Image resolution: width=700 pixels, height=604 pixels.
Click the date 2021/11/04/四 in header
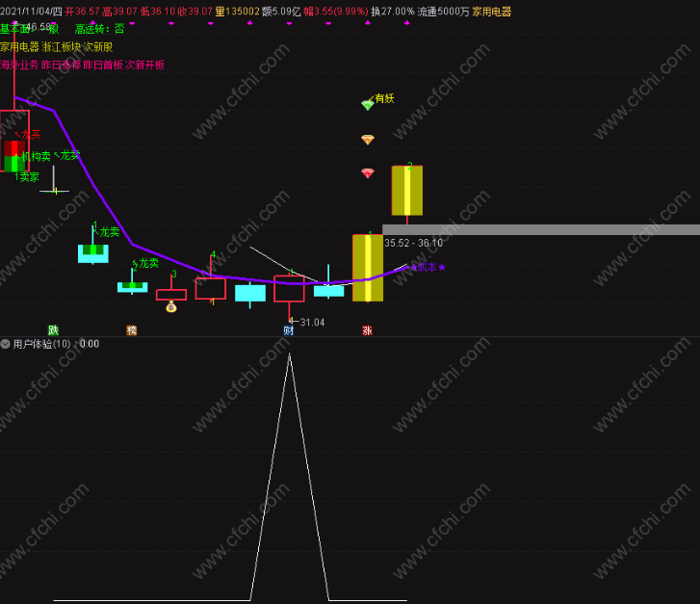(x=31, y=12)
